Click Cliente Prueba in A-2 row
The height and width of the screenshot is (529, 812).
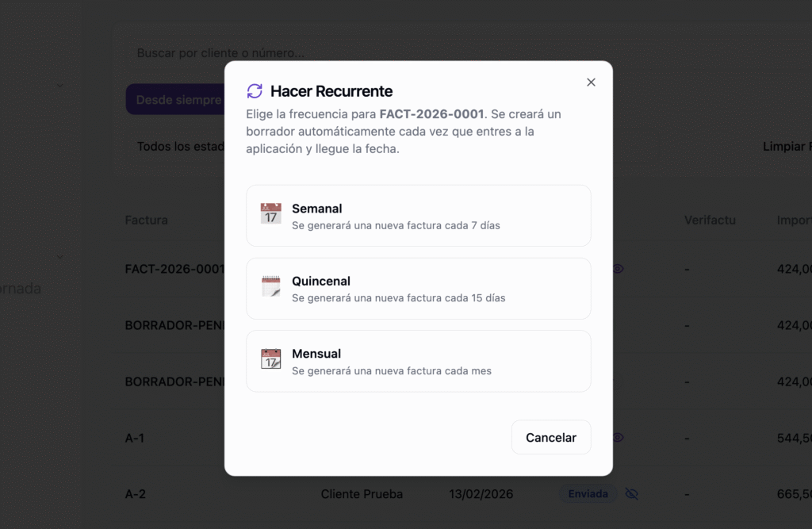[362, 494]
